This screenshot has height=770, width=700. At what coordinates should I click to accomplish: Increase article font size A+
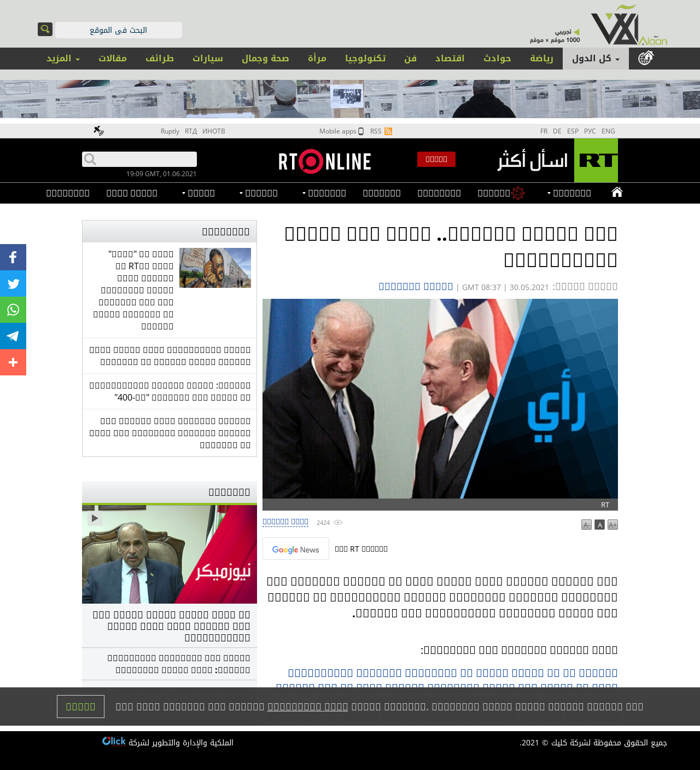pyautogui.click(x=612, y=525)
